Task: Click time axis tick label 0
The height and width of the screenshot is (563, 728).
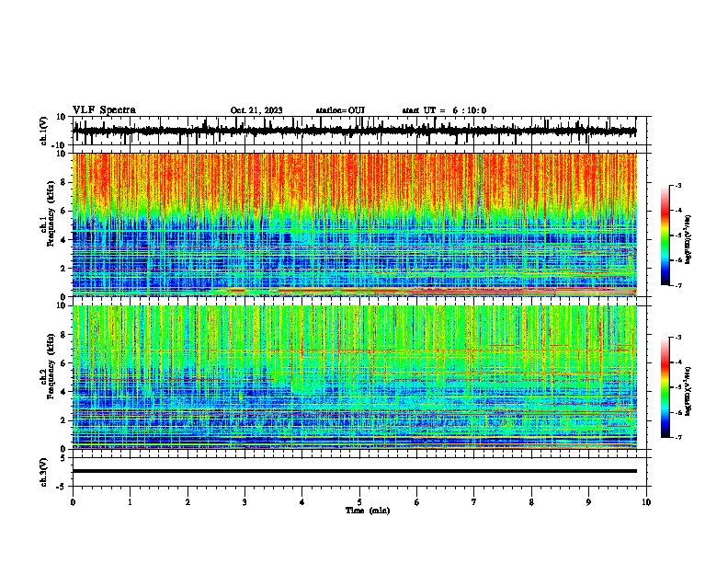Action: tap(73, 502)
